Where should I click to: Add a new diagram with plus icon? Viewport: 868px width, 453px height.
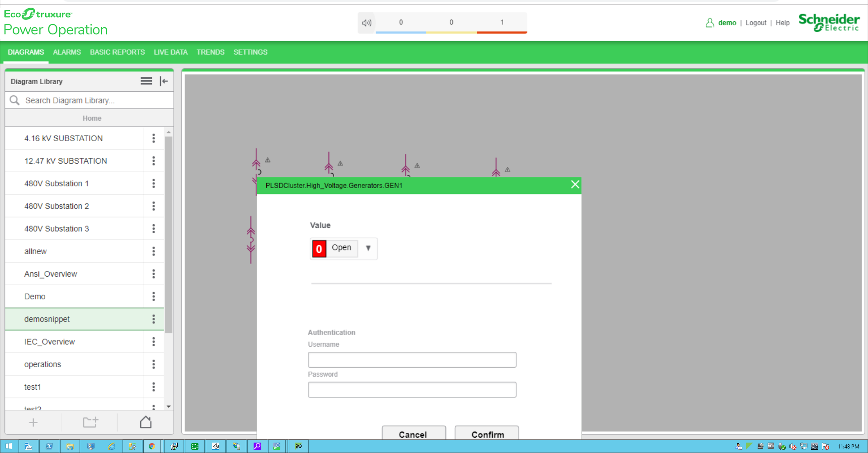(33, 423)
